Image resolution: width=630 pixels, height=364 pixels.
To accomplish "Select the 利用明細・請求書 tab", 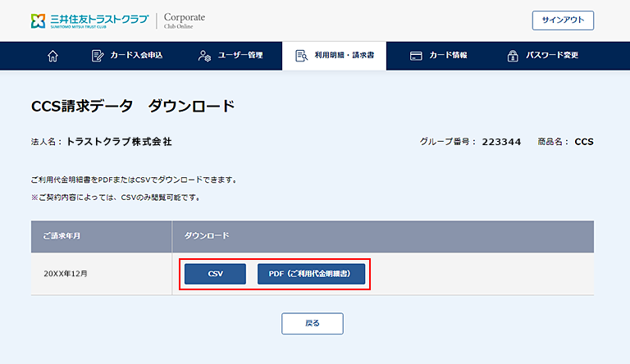I will point(335,56).
